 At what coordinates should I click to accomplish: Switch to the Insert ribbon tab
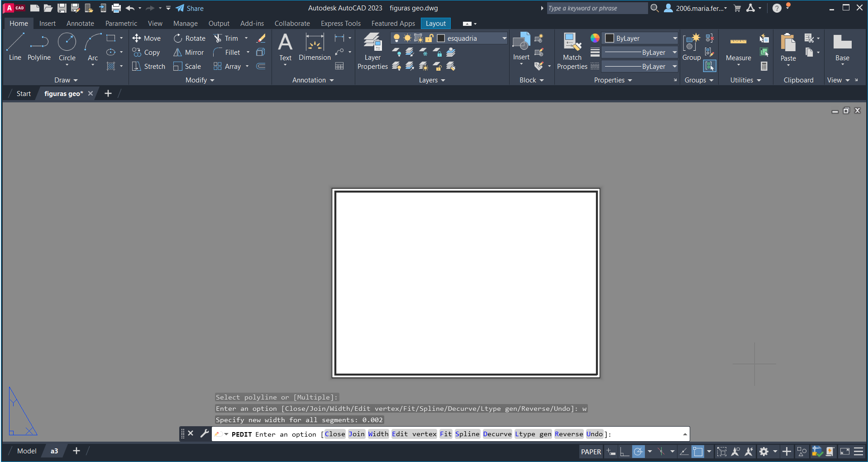coord(48,24)
